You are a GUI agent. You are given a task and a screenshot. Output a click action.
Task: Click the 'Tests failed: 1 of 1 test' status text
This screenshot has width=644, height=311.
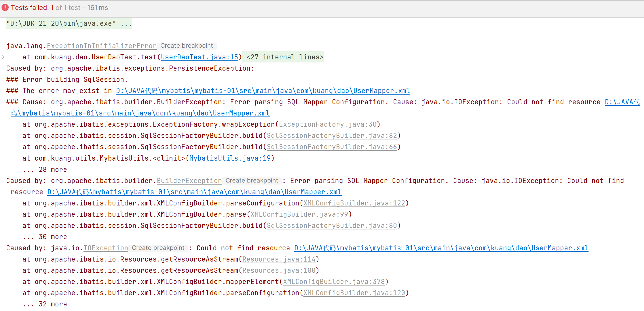click(59, 8)
